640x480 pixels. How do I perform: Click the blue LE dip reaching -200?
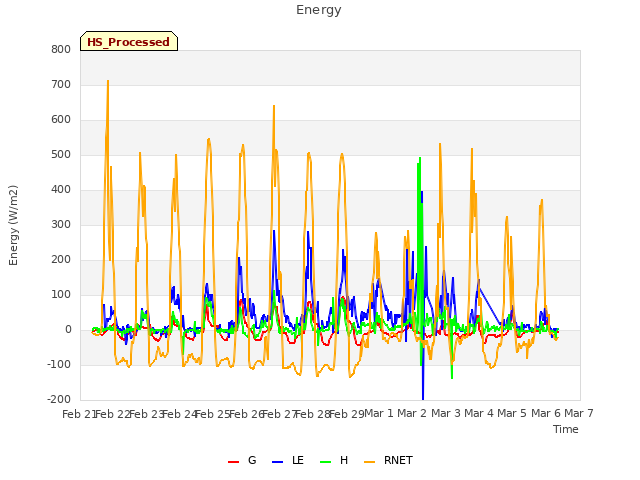click(423, 397)
